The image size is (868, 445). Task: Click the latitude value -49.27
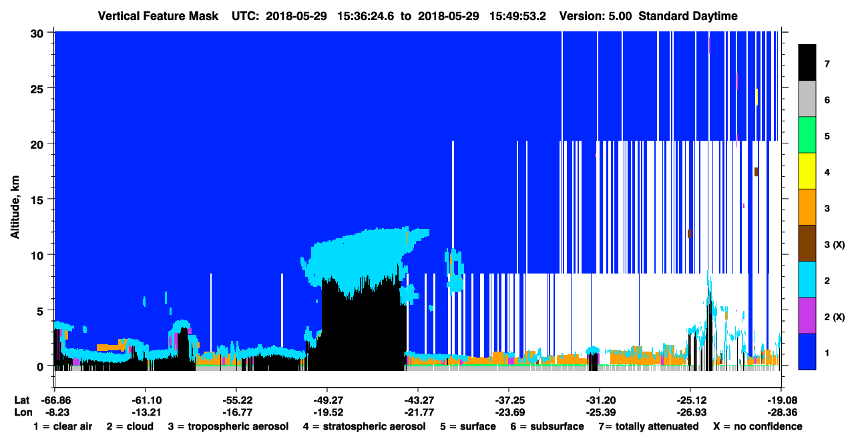click(x=327, y=400)
